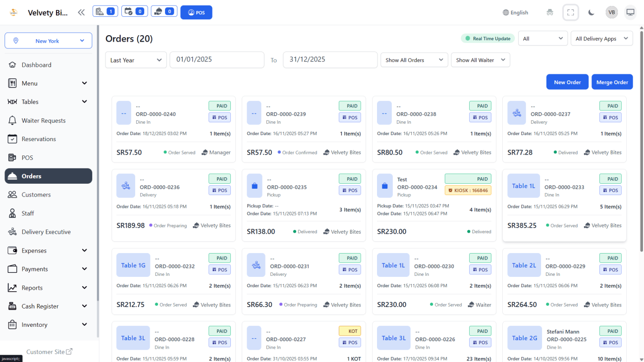Click the waiter request bell counter icon

(x=163, y=11)
